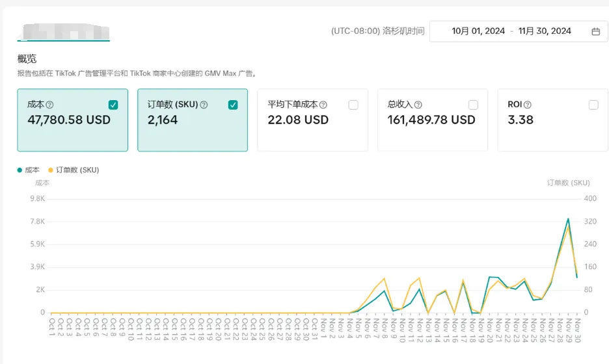Click the 2,164 orders value

pos(163,120)
